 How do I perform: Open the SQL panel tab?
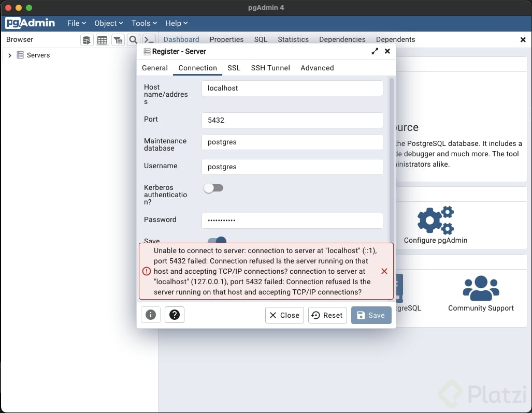[x=261, y=39]
